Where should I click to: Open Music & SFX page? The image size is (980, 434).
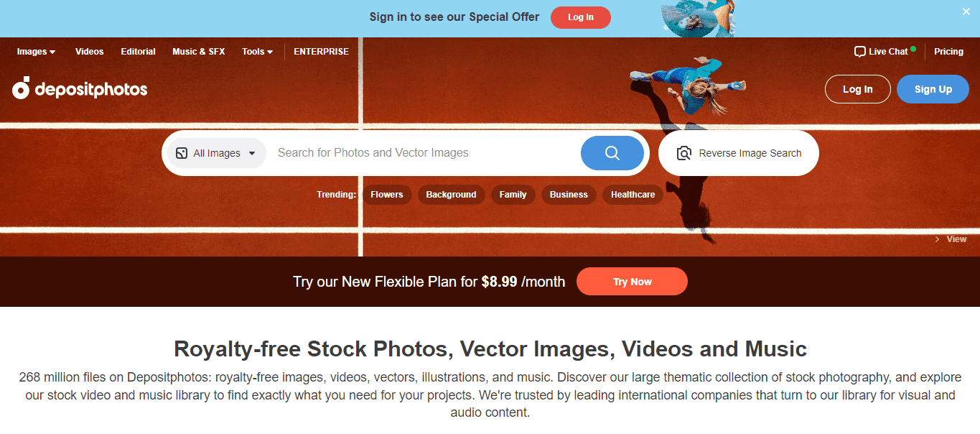(x=199, y=52)
